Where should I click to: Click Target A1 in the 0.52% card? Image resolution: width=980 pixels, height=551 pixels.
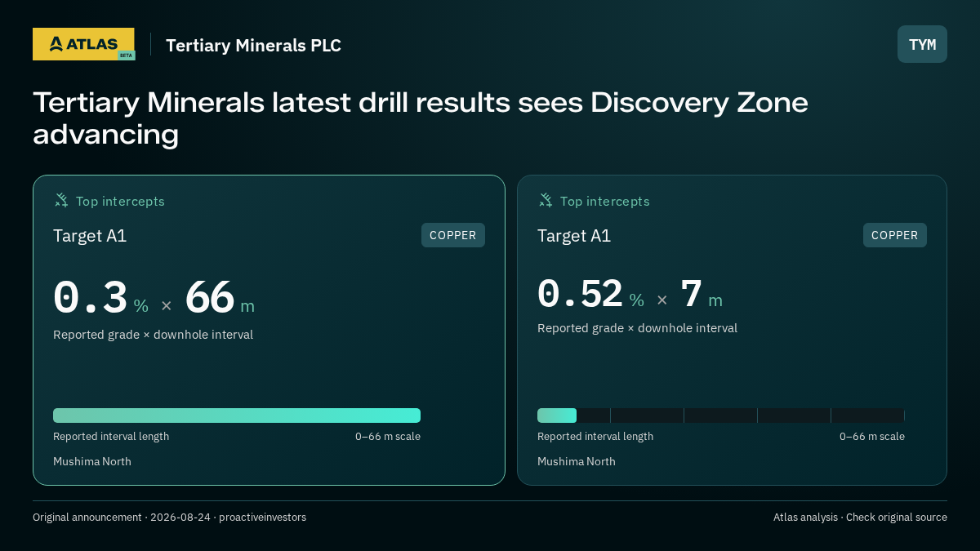pyautogui.click(x=574, y=236)
